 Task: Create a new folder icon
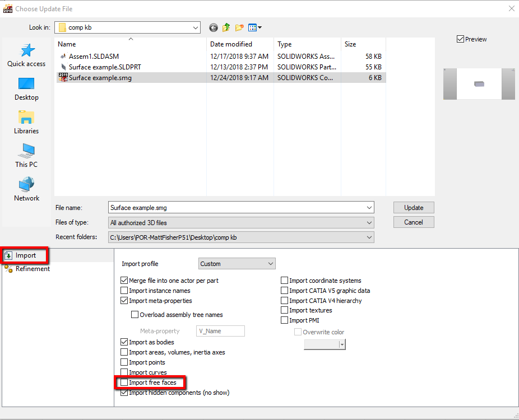pos(239,27)
